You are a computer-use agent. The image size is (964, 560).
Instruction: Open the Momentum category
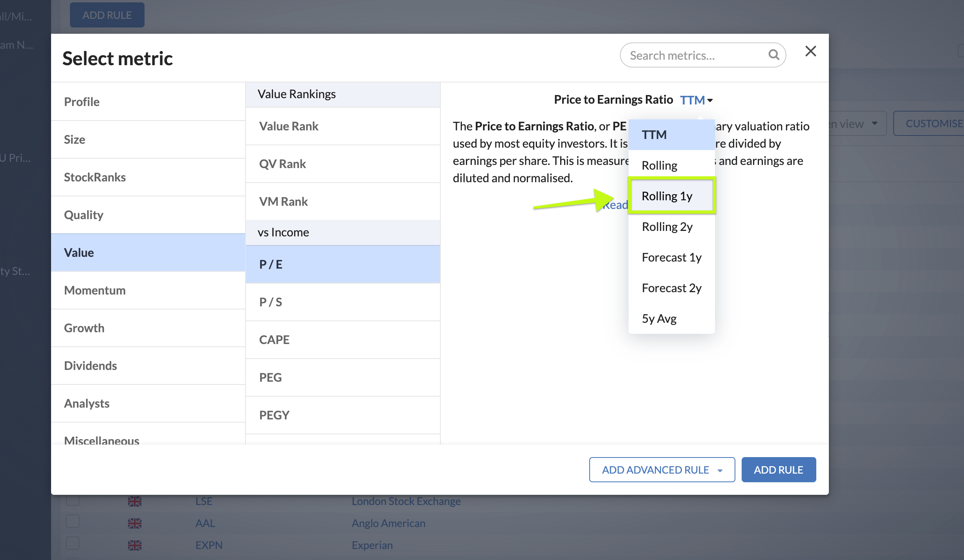coord(148,290)
